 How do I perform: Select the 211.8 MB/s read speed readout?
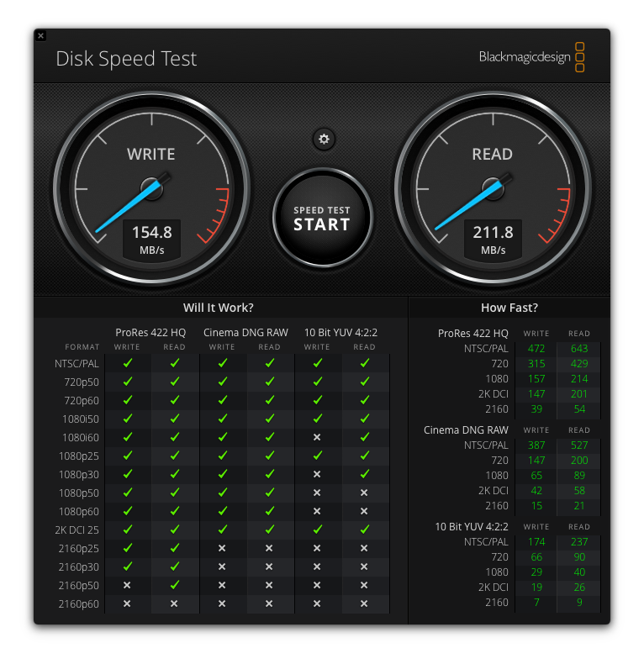coord(493,240)
